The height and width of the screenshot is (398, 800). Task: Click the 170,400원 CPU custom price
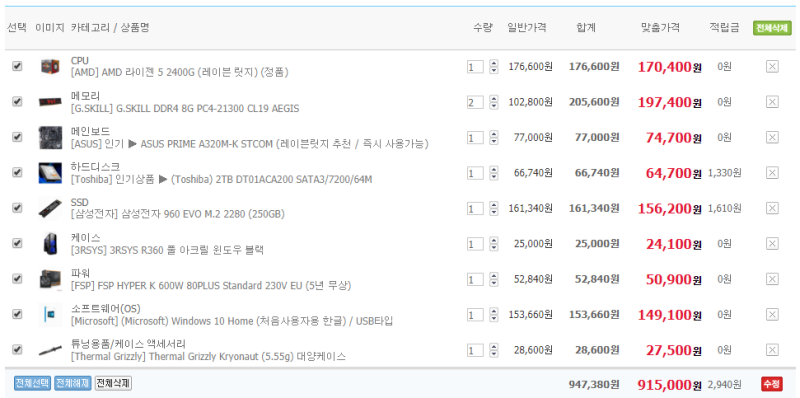[x=669, y=67]
